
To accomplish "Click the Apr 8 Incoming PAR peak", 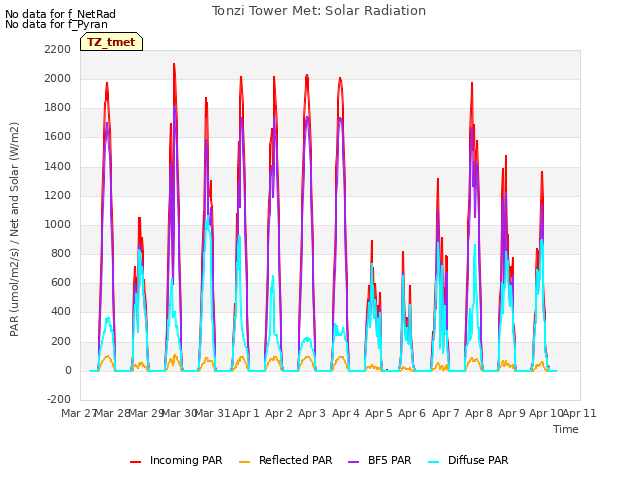I will pyautogui.click(x=472, y=84).
